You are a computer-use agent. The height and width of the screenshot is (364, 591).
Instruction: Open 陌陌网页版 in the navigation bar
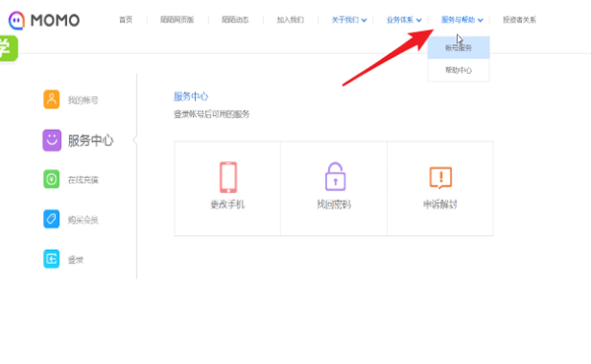click(177, 20)
